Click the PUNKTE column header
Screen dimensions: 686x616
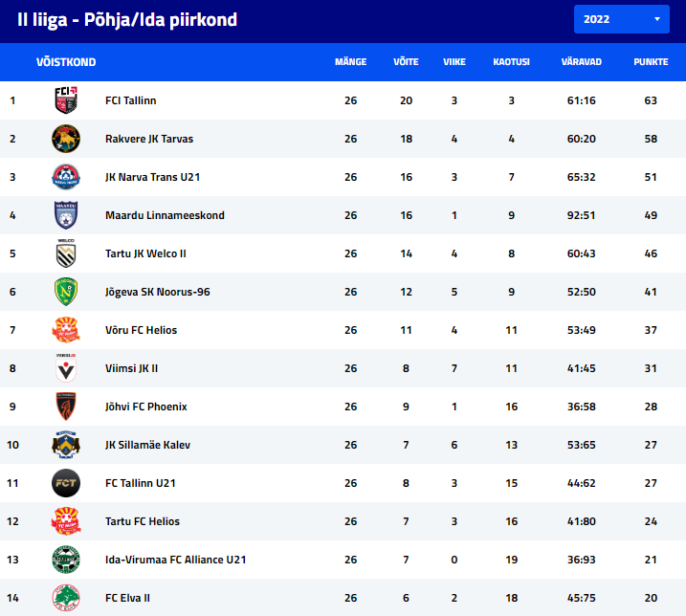651,62
